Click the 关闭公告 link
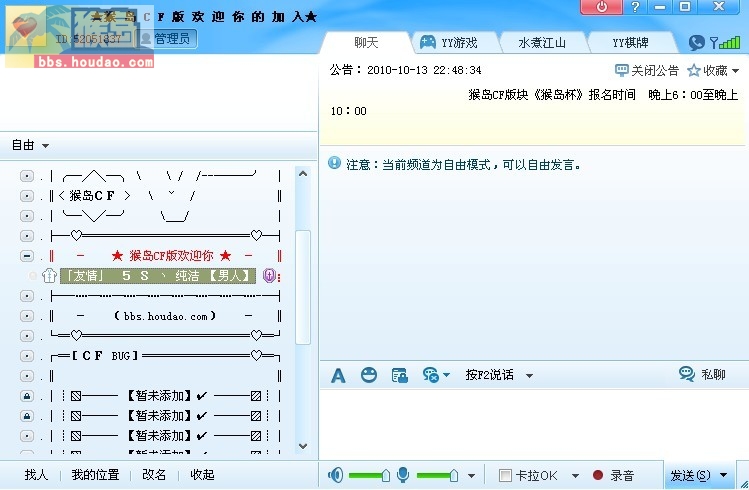The width and height of the screenshot is (749, 490). tap(654, 71)
